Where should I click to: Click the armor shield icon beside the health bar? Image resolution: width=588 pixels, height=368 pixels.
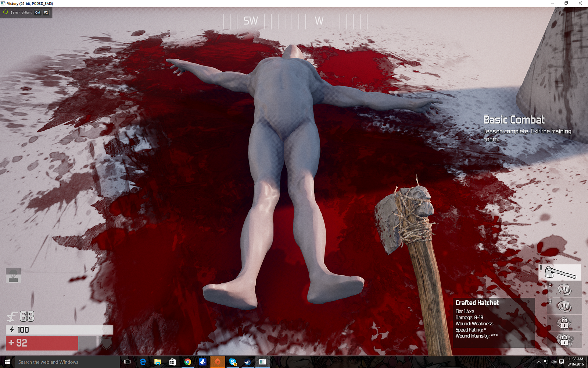tap(106, 343)
